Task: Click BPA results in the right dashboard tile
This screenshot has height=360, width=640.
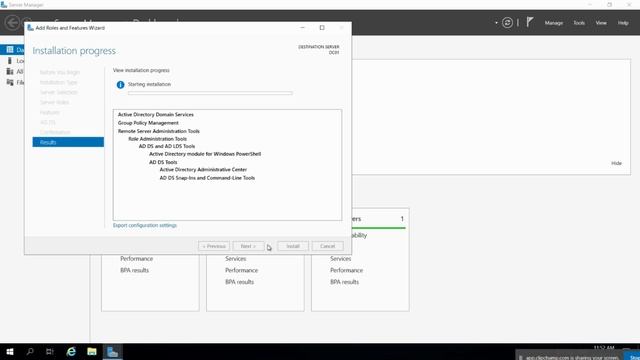Action: tap(344, 282)
